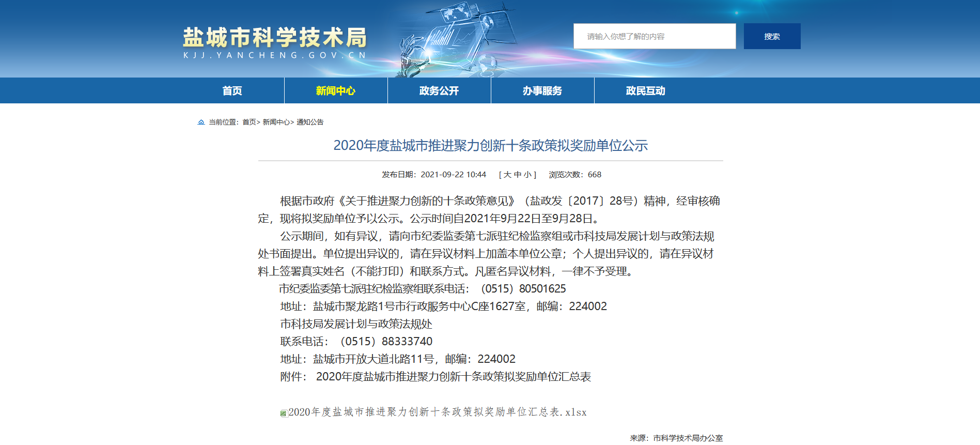Focus the 请输入你想了解的内容 search field

[x=654, y=37]
